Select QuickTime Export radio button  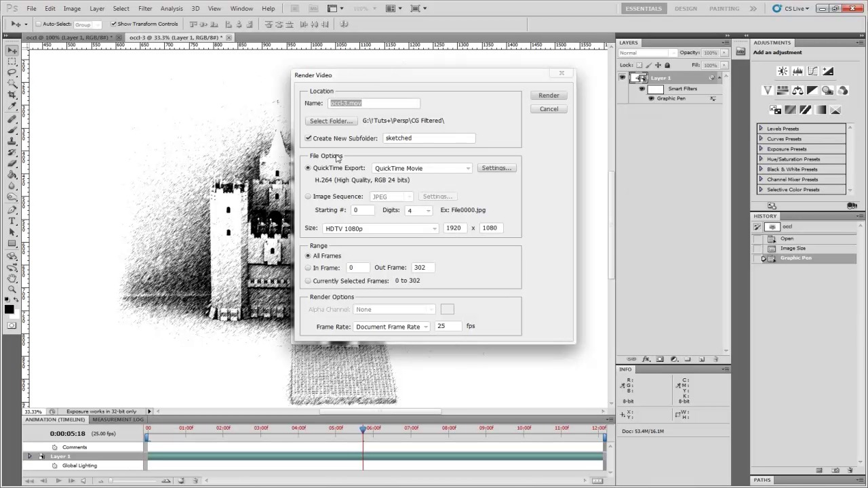coord(308,168)
